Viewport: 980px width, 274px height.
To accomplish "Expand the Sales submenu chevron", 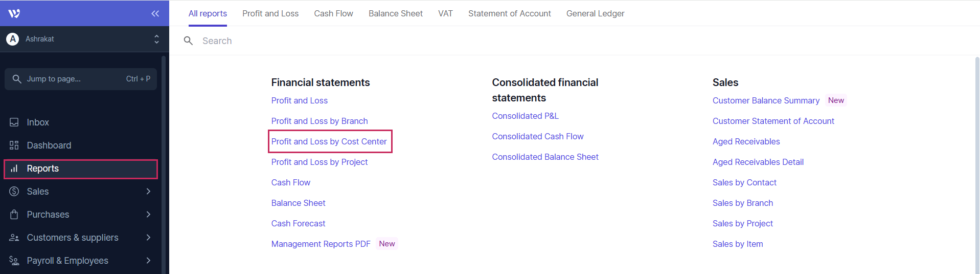I will click(148, 192).
